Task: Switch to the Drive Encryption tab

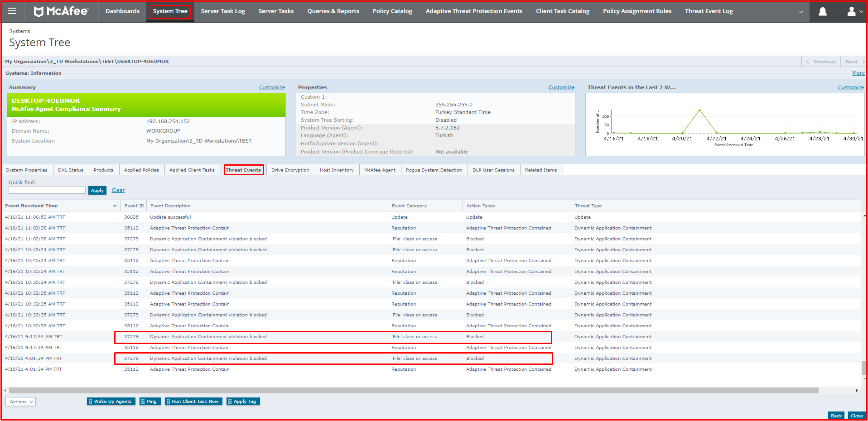Action: [x=290, y=170]
